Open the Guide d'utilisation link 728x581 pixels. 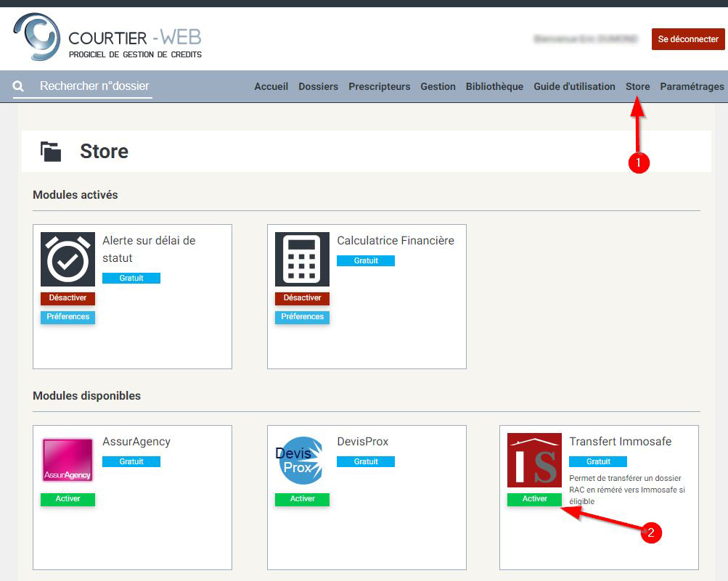click(x=574, y=86)
